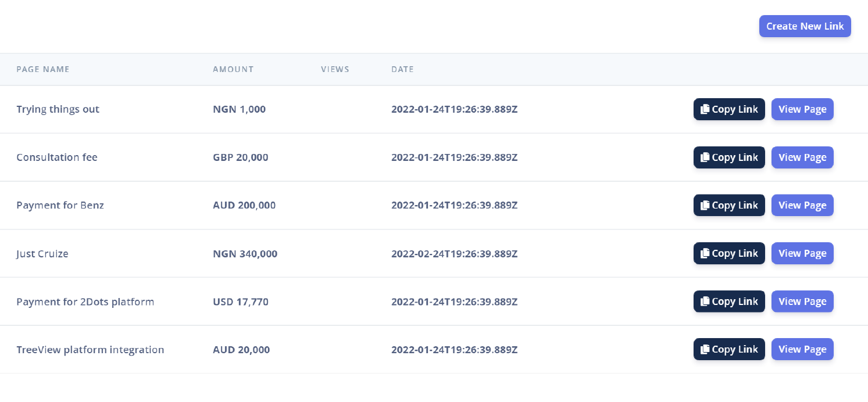Copy link icon for Payment for Benz
This screenshot has height=402, width=868.
[705, 206]
